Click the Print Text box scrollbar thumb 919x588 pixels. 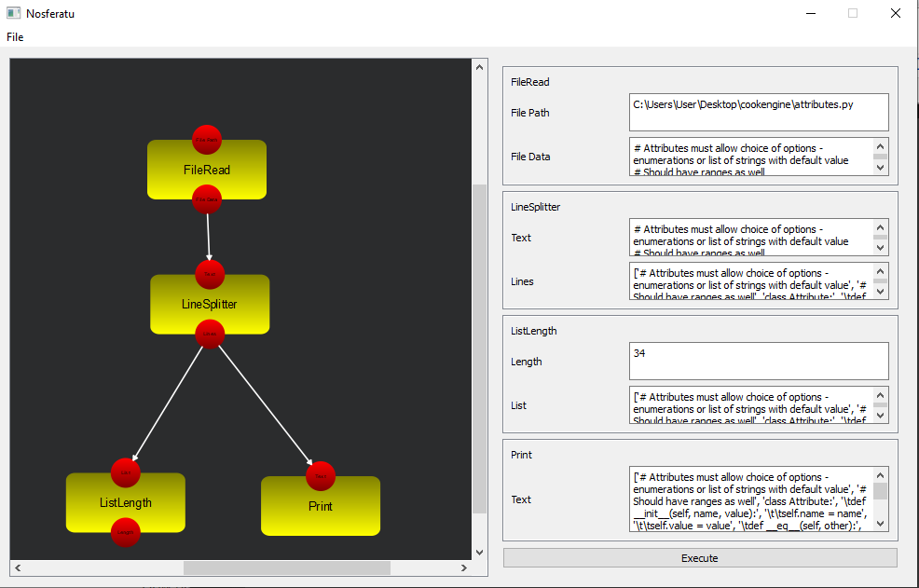coord(880,491)
